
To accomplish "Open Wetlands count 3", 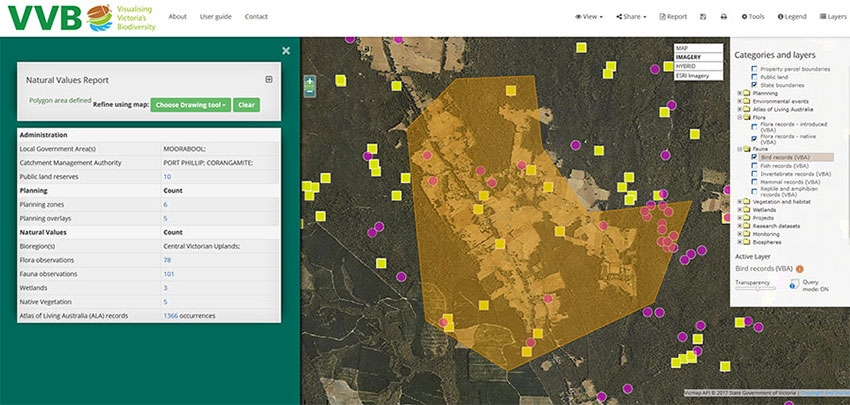I will click(165, 288).
